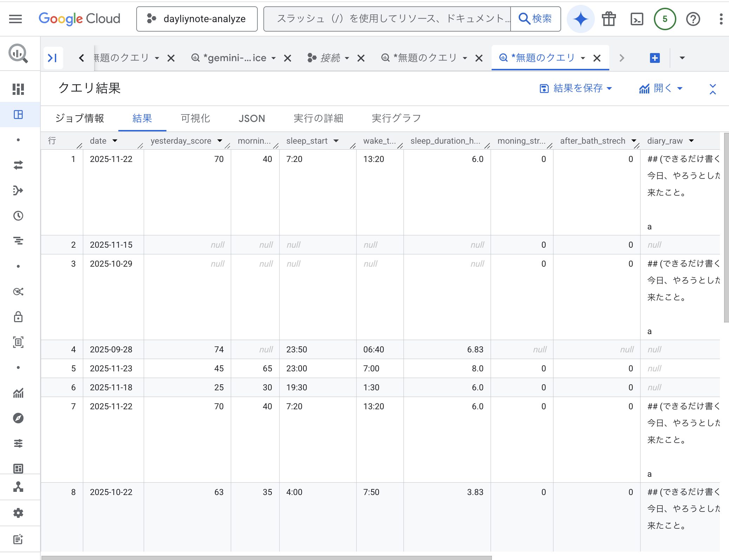Expand the 結果を保存 dropdown
The height and width of the screenshot is (560, 729).
tap(576, 89)
